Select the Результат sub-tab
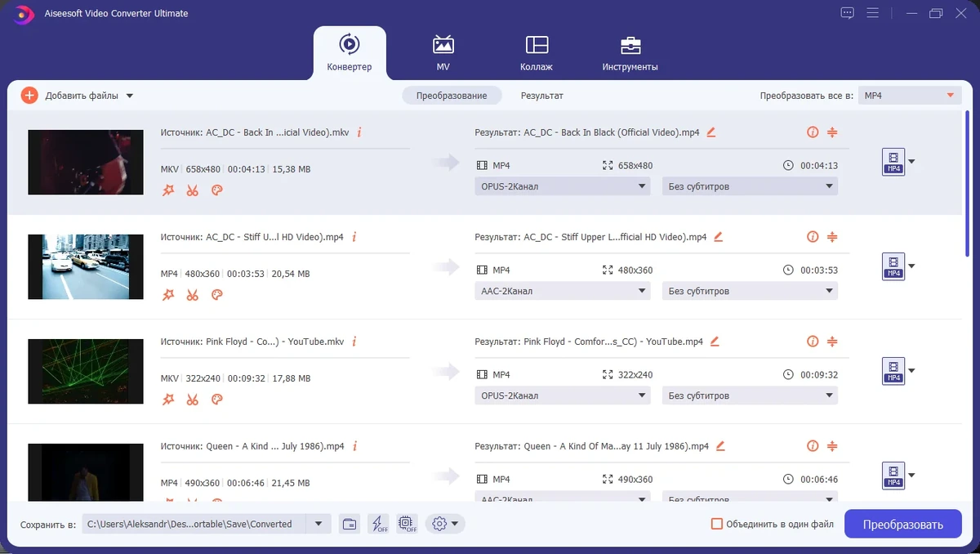980x554 pixels. (542, 96)
